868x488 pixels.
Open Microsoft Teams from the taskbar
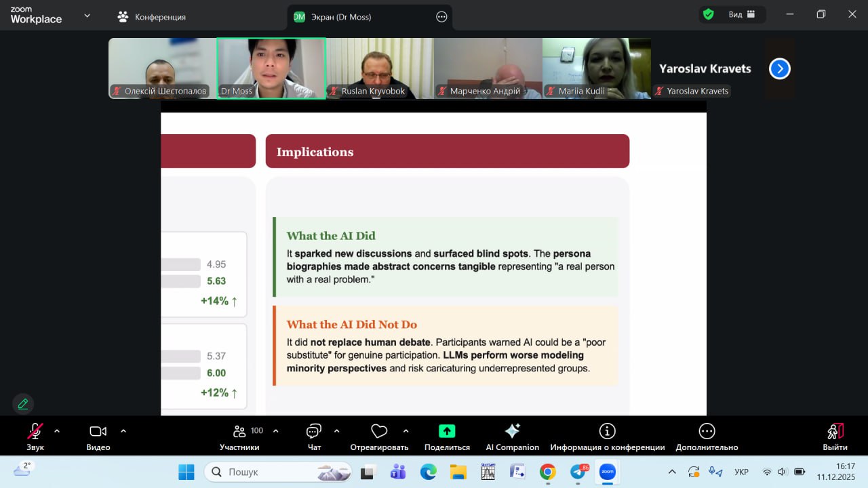(x=398, y=472)
